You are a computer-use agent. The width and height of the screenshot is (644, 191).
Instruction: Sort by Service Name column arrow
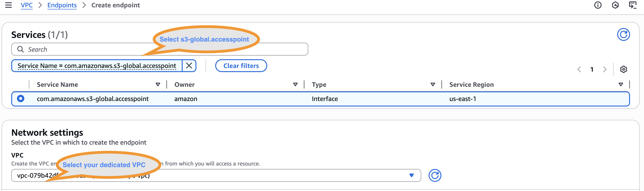[158, 85]
